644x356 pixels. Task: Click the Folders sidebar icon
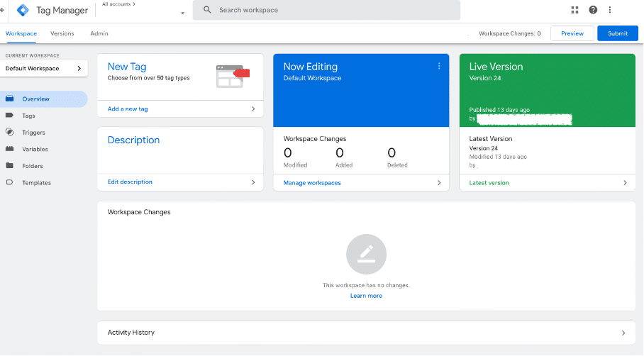pos(9,165)
